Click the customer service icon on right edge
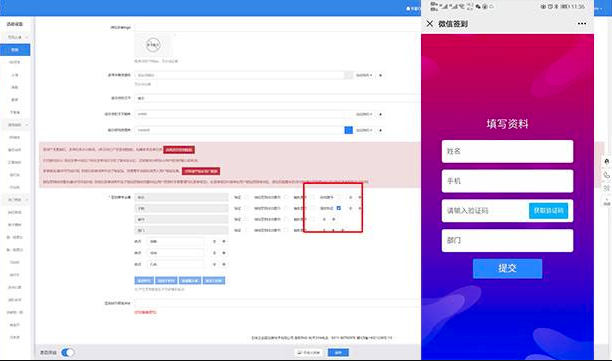612x361 pixels. (x=607, y=162)
